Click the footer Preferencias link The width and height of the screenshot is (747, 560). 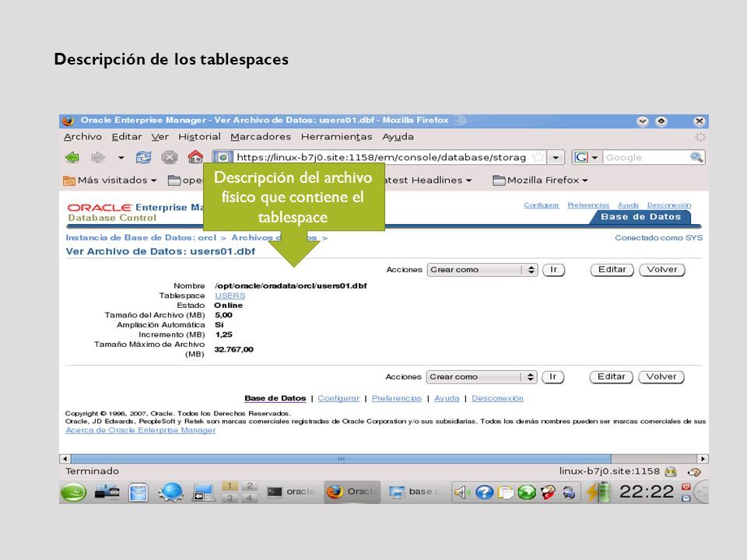[x=397, y=398]
